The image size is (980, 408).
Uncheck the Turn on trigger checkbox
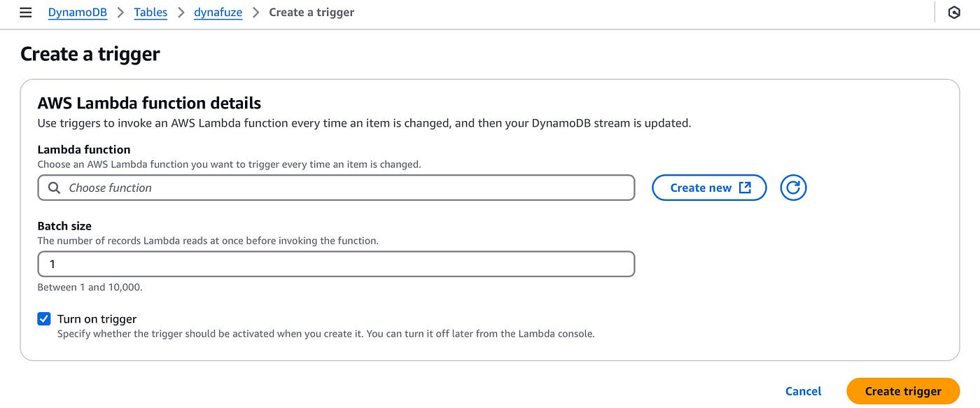[44, 319]
